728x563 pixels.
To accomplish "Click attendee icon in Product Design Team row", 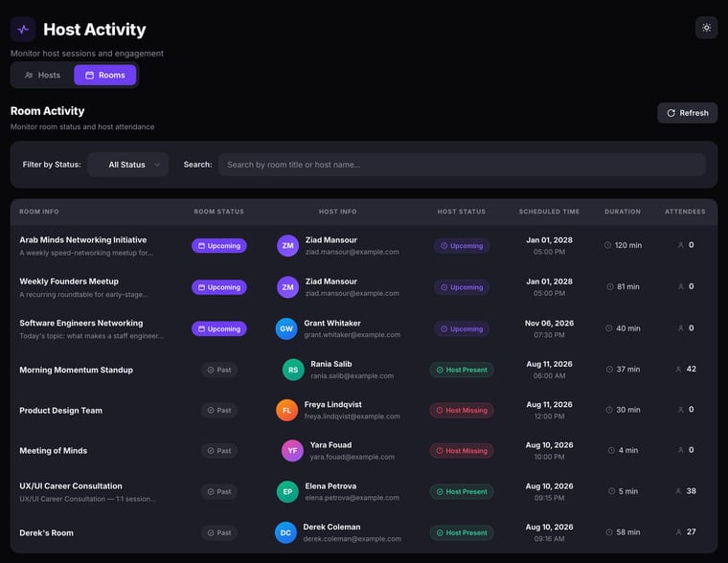I will coord(681,410).
